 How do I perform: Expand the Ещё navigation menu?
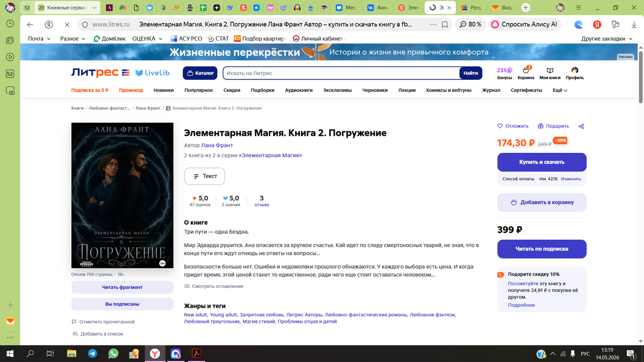tap(560, 91)
